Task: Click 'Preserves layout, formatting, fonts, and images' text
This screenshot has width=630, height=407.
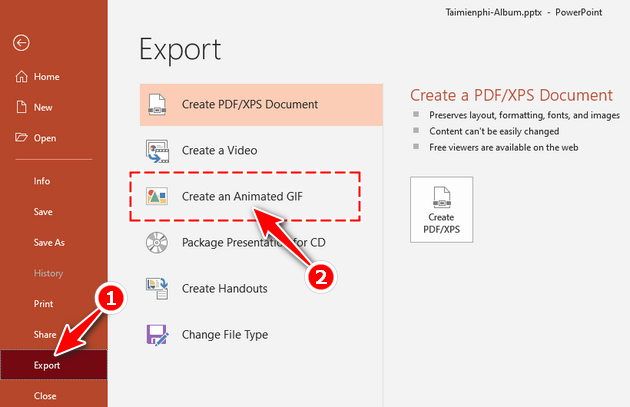Action: [x=524, y=115]
